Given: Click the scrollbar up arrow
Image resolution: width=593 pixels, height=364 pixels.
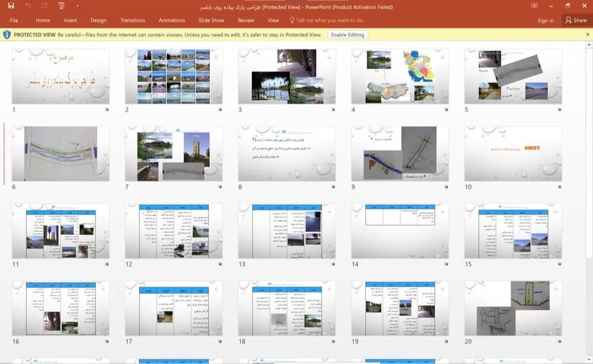Looking at the screenshot, I should pos(589,45).
